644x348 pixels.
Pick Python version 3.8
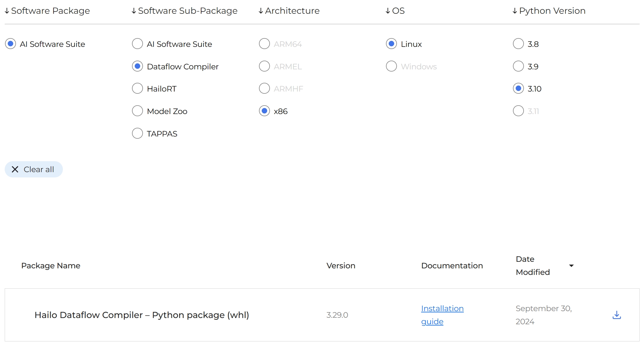pos(518,44)
